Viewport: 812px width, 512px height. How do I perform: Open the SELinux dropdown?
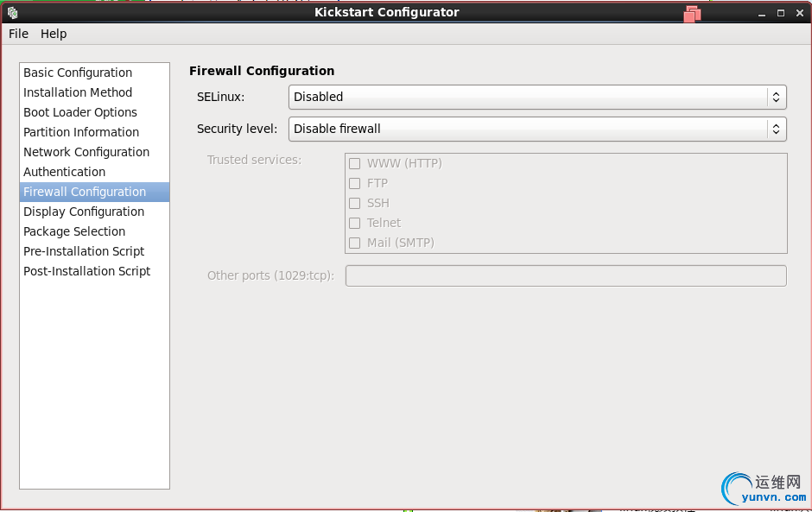537,97
